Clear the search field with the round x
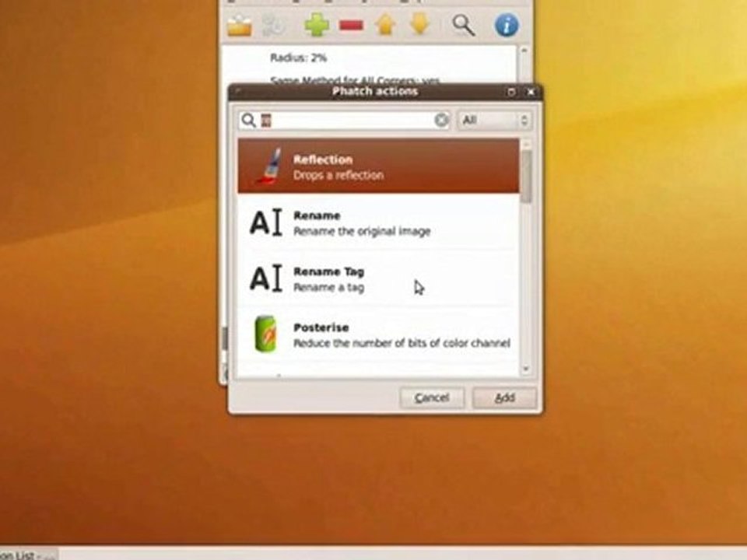 [x=441, y=120]
